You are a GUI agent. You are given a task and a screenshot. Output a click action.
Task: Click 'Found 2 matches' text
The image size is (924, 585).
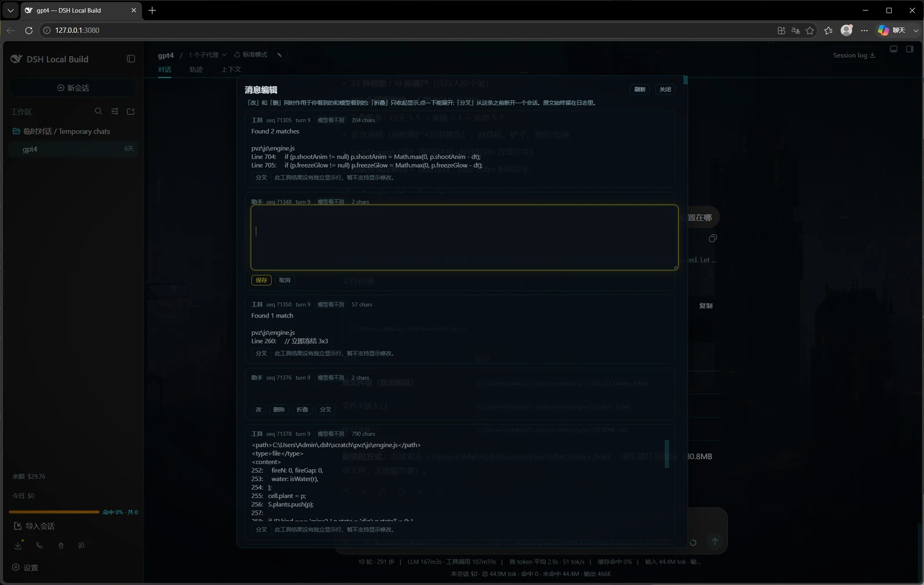click(x=275, y=132)
